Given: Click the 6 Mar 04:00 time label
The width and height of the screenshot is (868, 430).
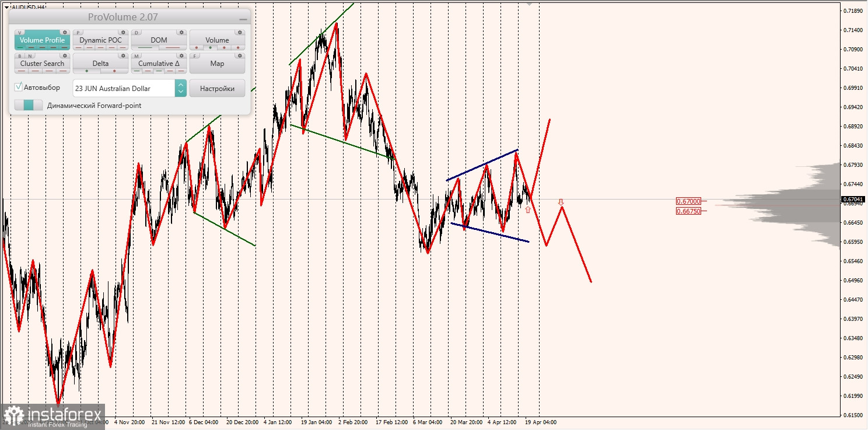Looking at the screenshot, I should [x=429, y=421].
